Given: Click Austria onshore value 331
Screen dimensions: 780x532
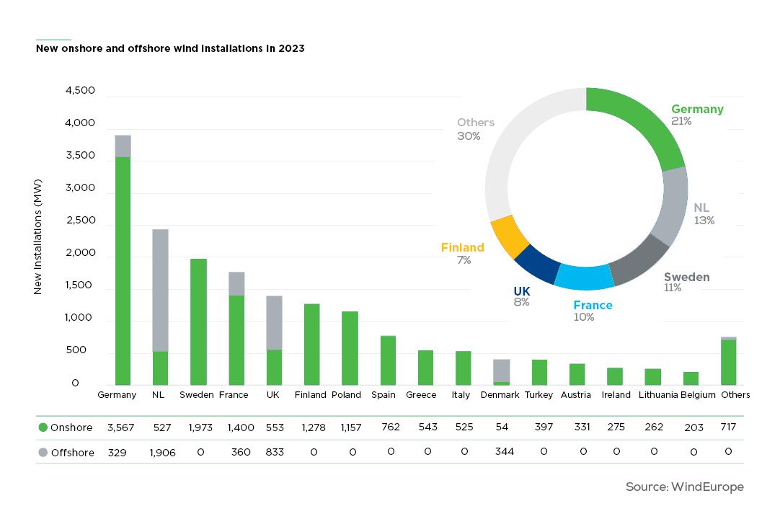Looking at the screenshot, I should [582, 427].
